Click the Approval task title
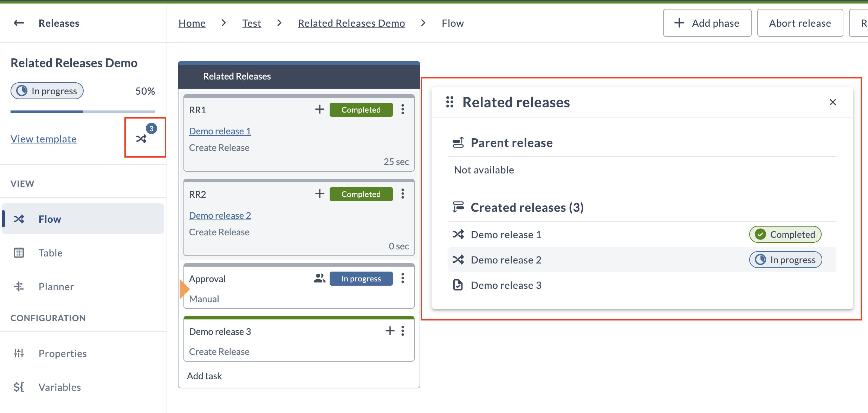Viewport: 868px width, 413px height. pyautogui.click(x=207, y=279)
